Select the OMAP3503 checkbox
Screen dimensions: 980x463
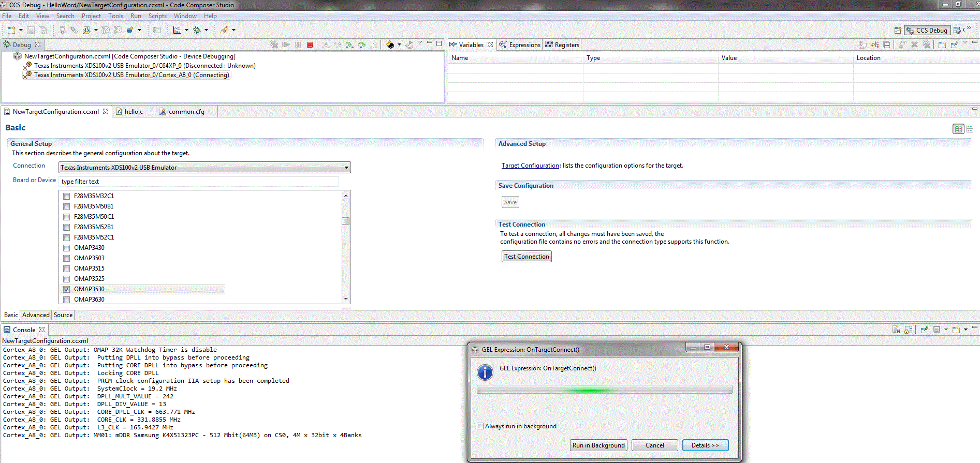tap(66, 258)
